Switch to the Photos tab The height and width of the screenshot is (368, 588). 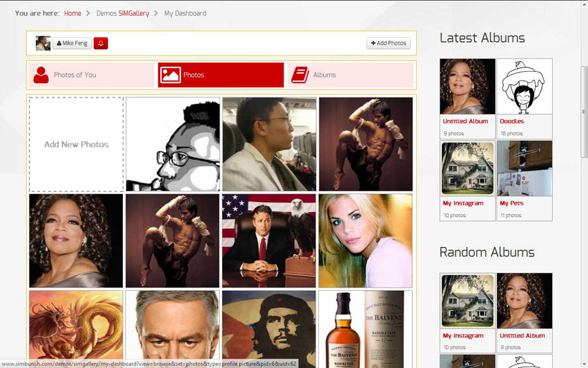(221, 75)
